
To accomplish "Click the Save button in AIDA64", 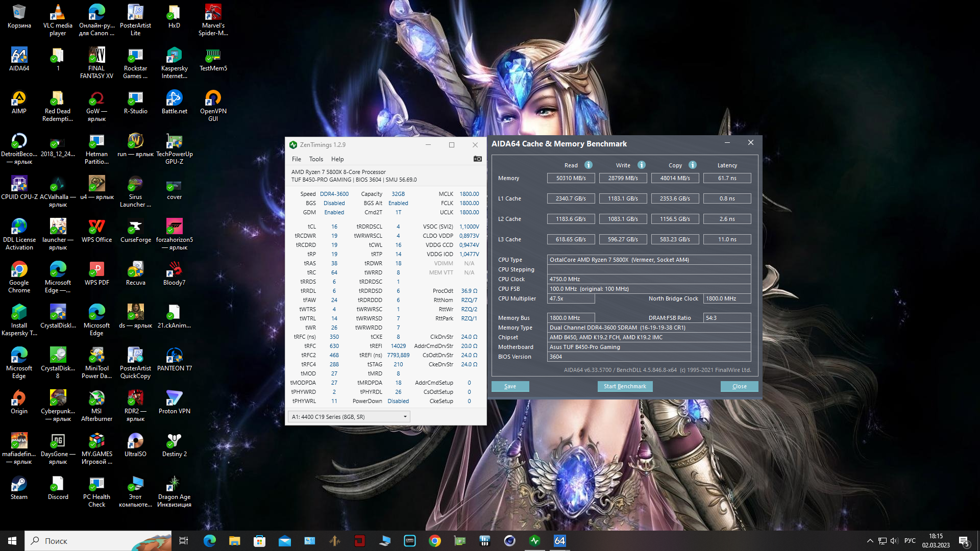I will (x=510, y=386).
